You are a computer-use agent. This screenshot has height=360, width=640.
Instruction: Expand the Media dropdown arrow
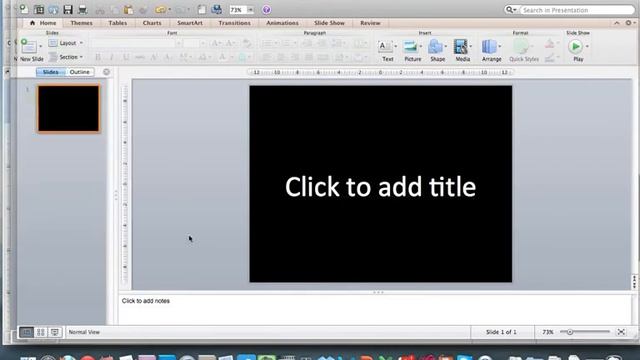[470, 46]
